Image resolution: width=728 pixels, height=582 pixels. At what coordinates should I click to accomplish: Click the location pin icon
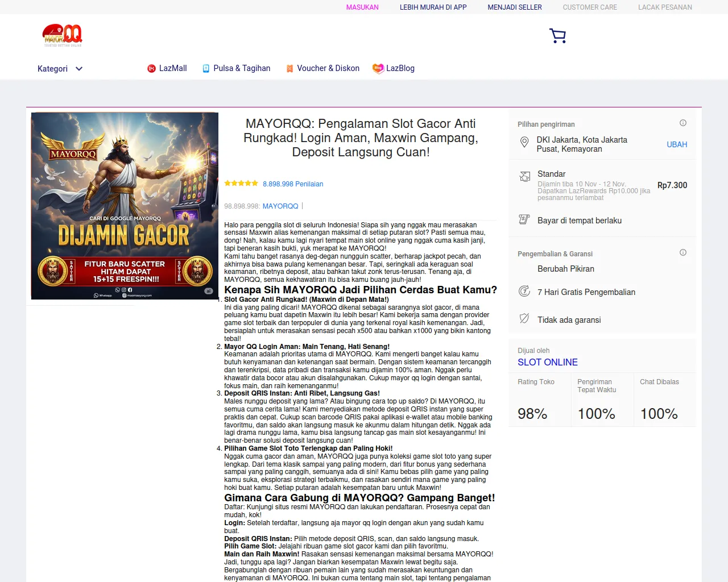(x=524, y=142)
